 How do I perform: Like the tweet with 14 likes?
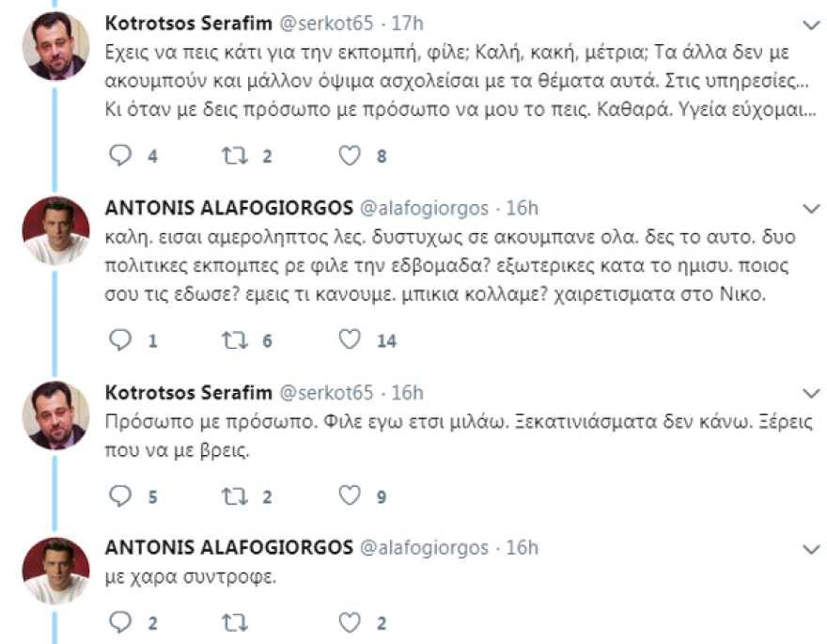351,341
